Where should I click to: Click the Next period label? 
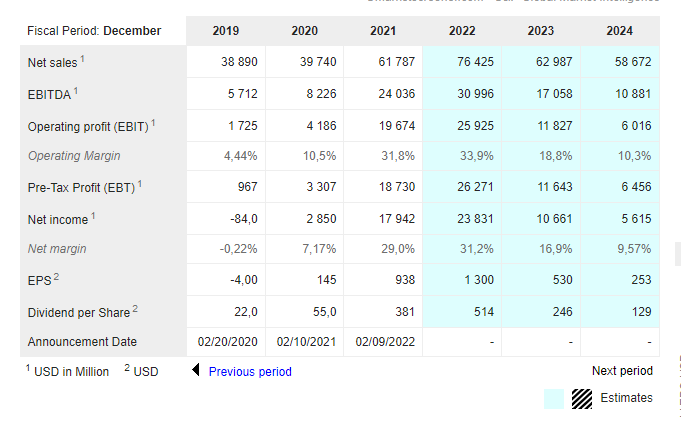(622, 371)
